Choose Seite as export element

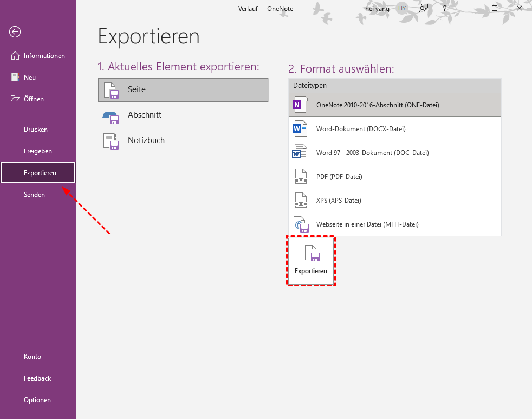pyautogui.click(x=183, y=90)
